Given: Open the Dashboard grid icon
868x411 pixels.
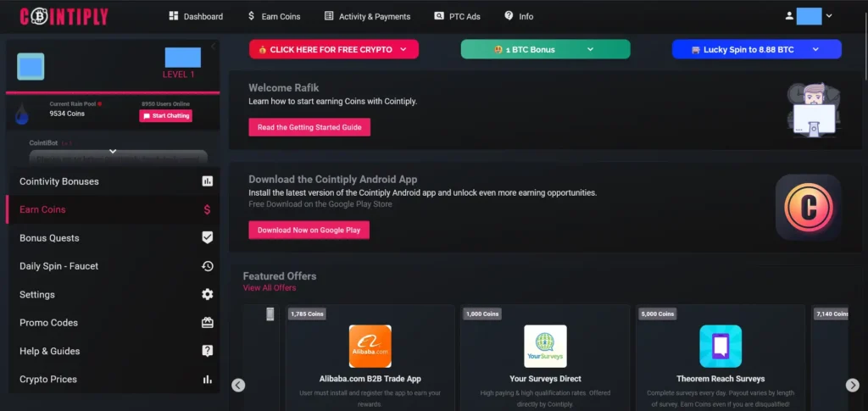Looking at the screenshot, I should coord(174,16).
